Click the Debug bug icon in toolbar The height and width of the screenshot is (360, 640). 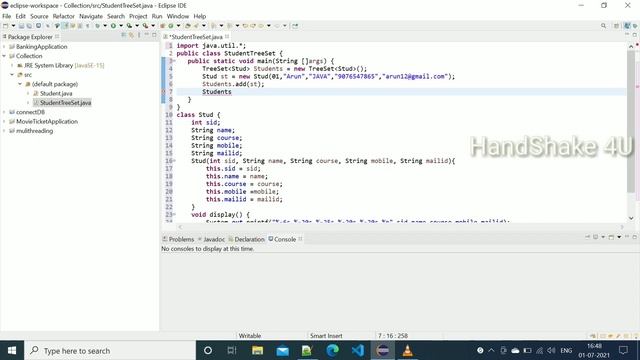[x=98, y=26]
